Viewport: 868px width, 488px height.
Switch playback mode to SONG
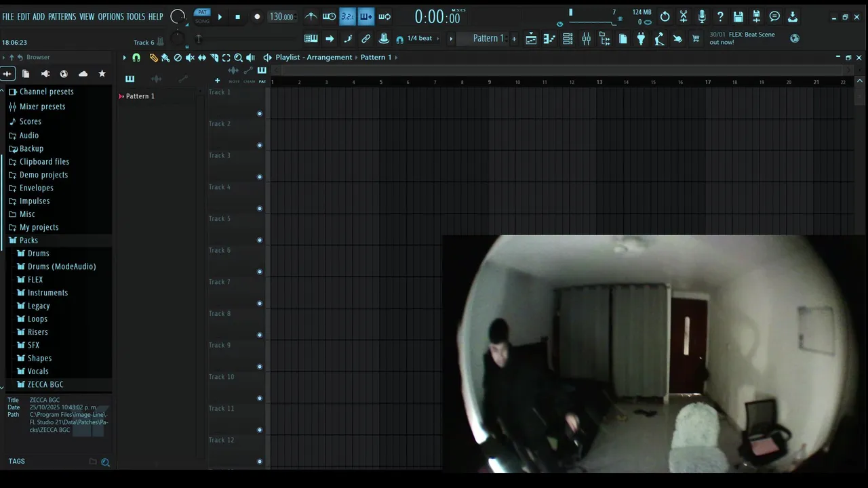[x=202, y=21]
